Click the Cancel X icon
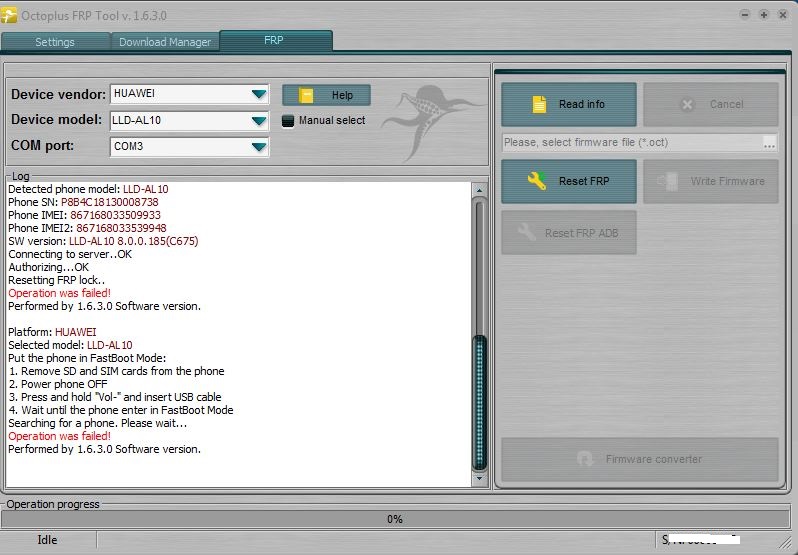This screenshot has height=555, width=798. tap(687, 105)
